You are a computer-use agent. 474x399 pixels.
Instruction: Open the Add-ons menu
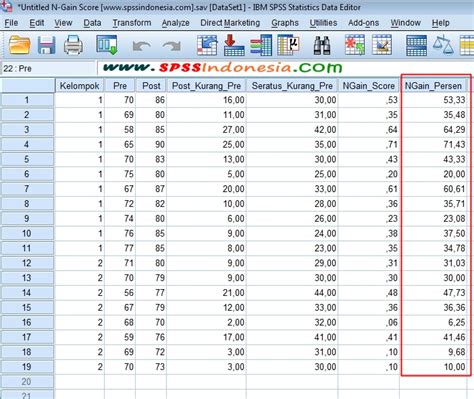364,23
